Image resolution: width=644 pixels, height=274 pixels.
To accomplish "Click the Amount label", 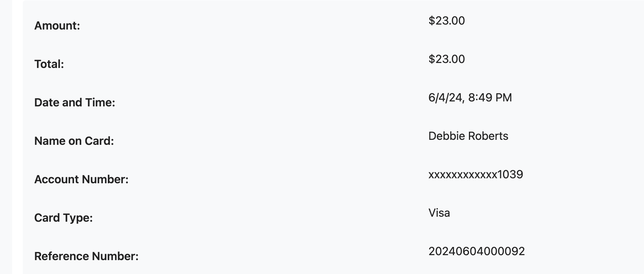I will click(57, 26).
